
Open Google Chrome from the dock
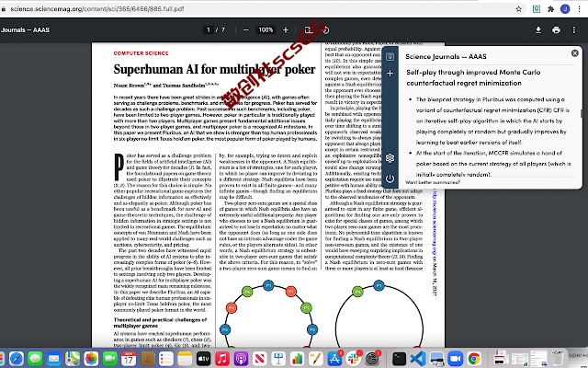[474, 359]
